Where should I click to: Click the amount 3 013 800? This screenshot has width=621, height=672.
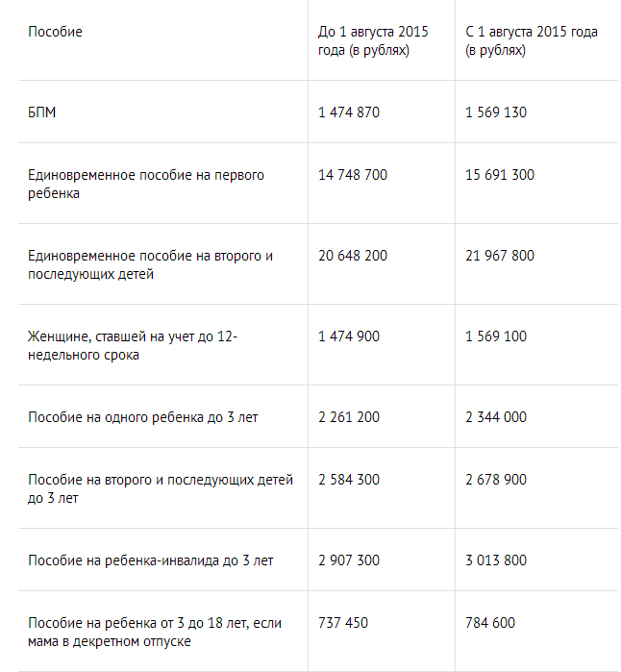(x=496, y=560)
